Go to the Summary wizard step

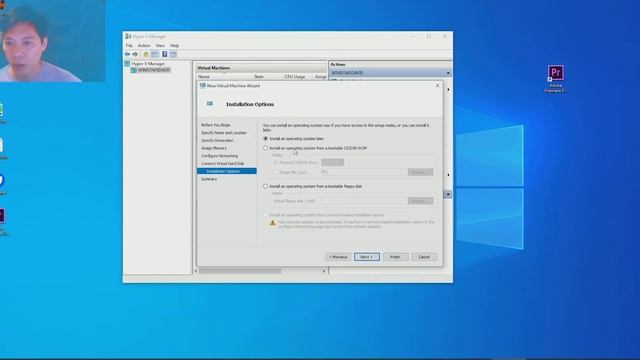[x=209, y=179]
